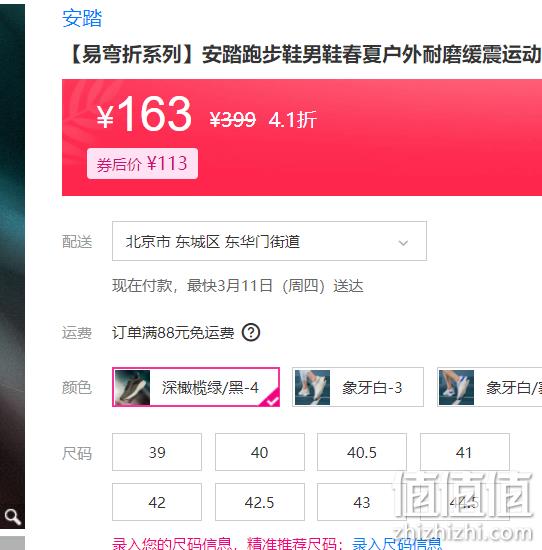Screen dimensions: 542x550
Task: Click the 录入尺码信息 link
Action: click(x=396, y=544)
